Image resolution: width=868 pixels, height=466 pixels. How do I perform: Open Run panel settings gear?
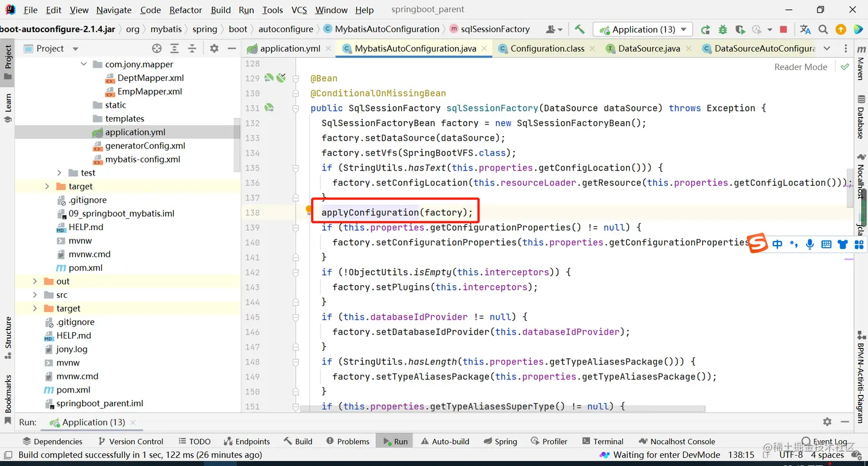tap(827, 422)
